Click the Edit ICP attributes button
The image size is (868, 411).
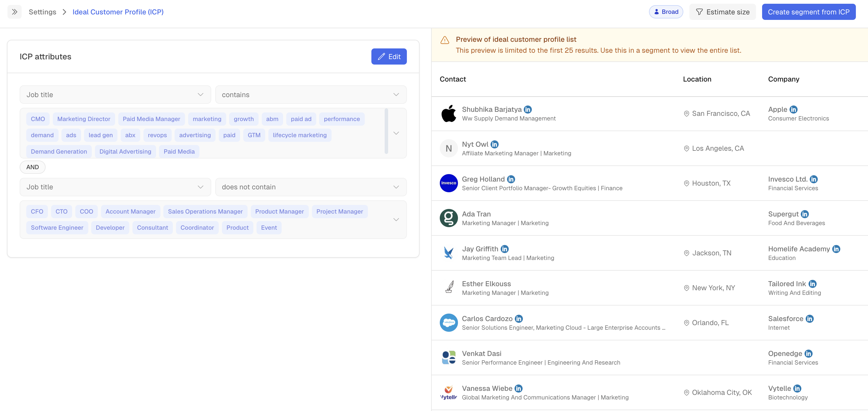coord(389,56)
